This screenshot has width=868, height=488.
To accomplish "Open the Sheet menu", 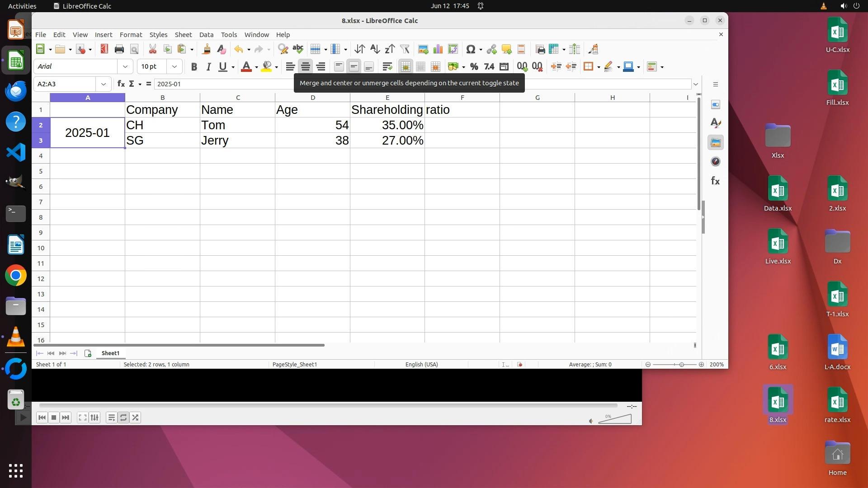I will pos(183,35).
